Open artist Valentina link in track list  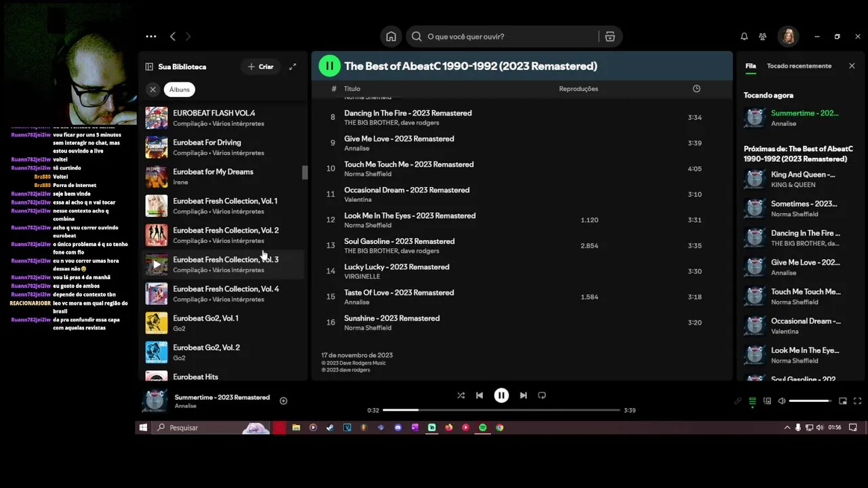click(x=357, y=200)
